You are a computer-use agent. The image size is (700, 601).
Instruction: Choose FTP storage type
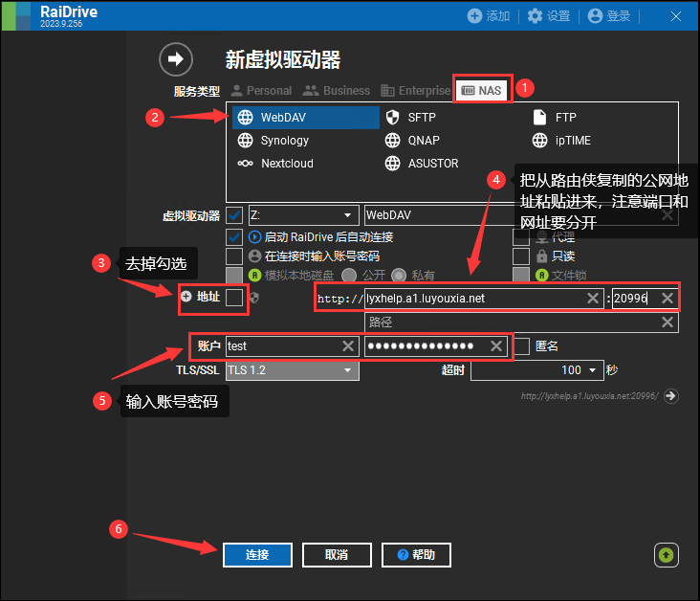point(554,118)
